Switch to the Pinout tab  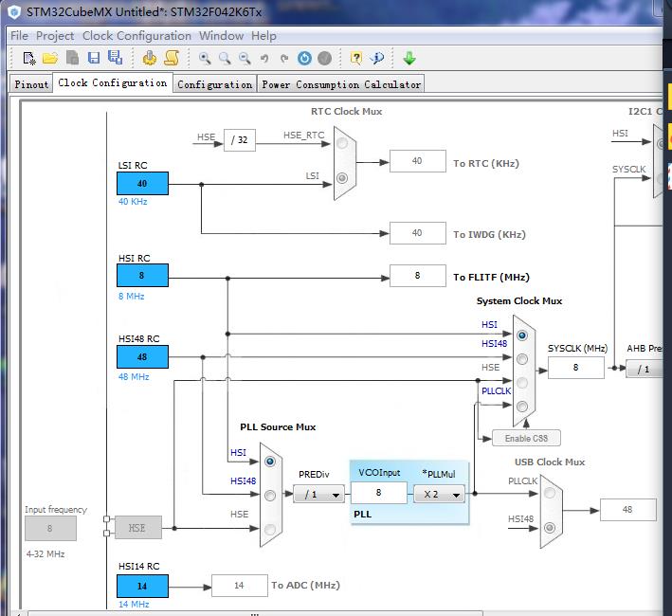coord(31,84)
